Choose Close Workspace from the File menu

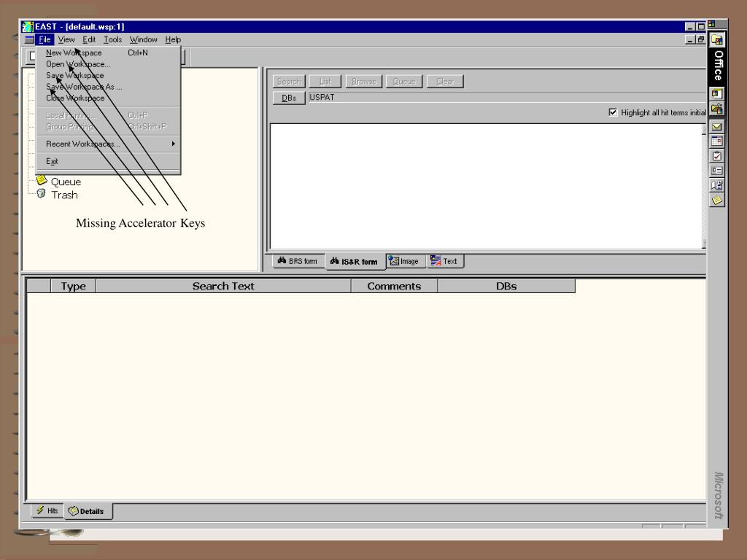coord(108,98)
